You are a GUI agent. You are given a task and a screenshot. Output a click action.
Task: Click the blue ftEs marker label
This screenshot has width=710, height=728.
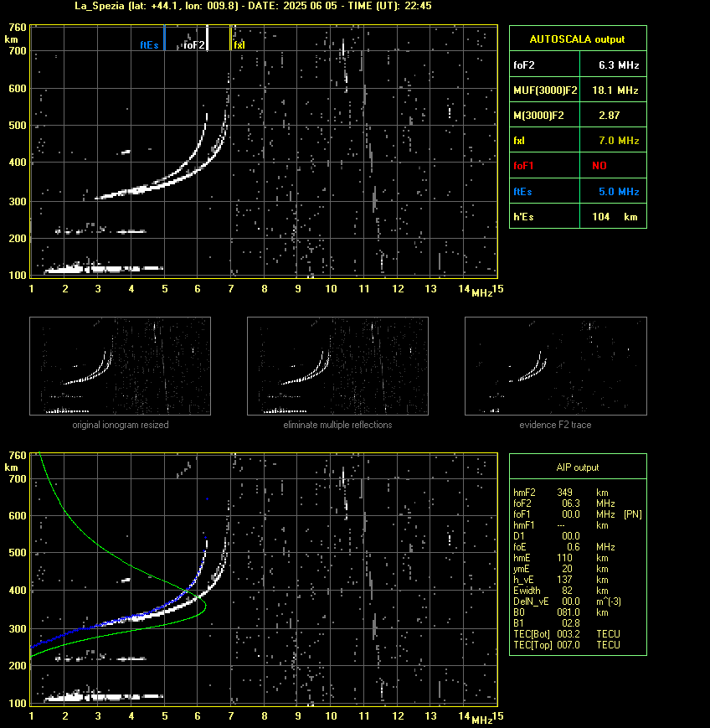click(x=149, y=45)
